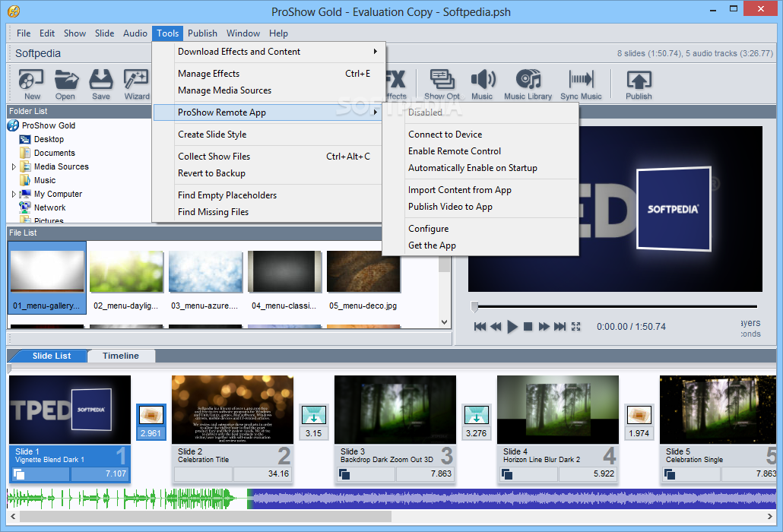
Task: Play the slideshow preview
Action: pos(512,326)
